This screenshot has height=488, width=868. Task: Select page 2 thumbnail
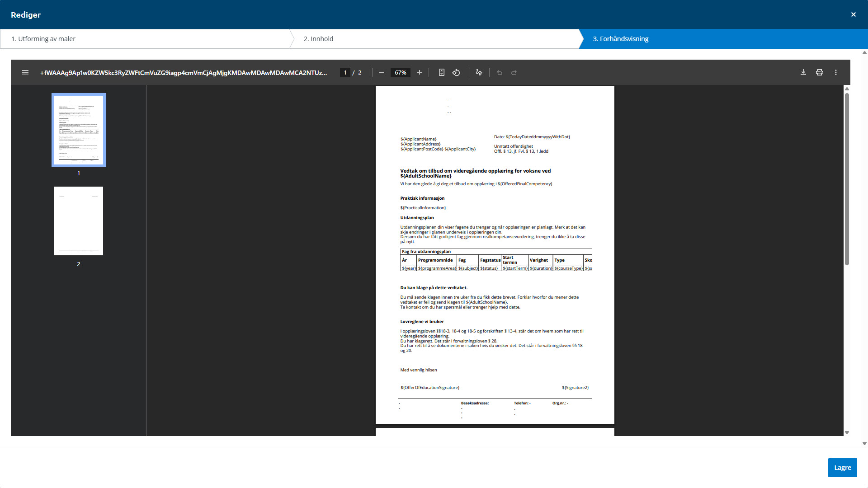tap(79, 221)
